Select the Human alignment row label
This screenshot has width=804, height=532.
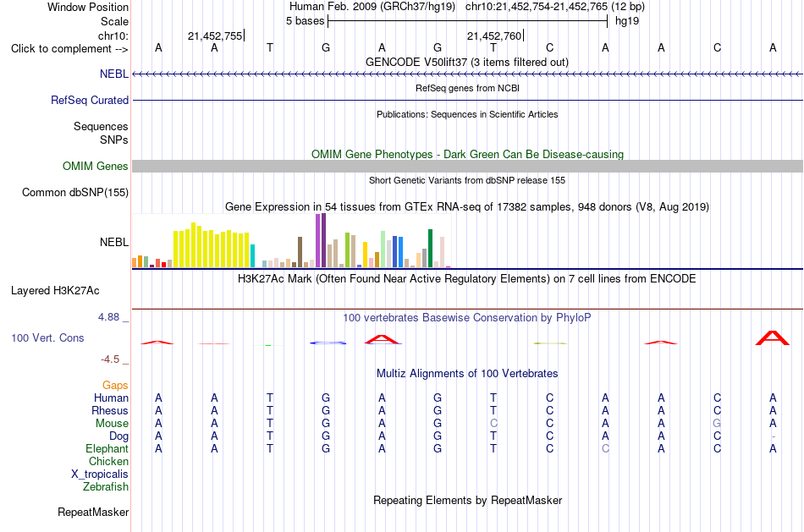tap(111, 398)
